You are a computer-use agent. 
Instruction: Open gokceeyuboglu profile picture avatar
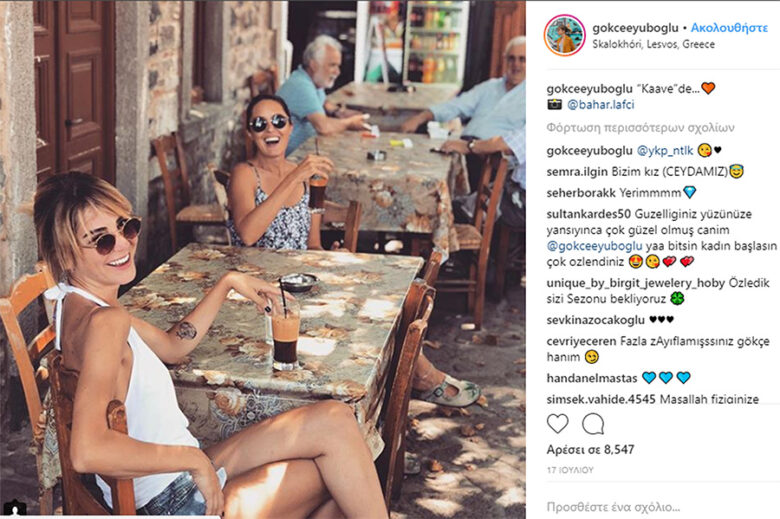tap(564, 35)
